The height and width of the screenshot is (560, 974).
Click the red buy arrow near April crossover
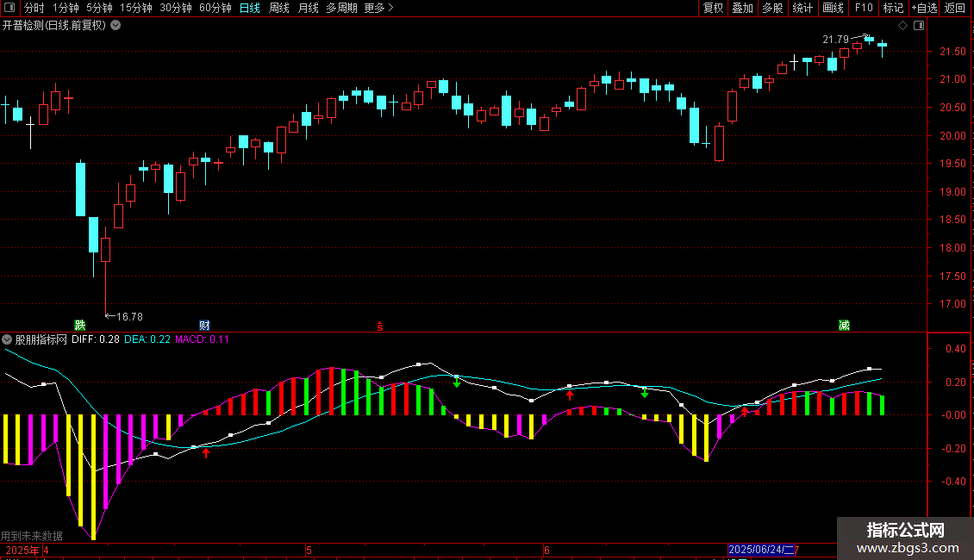point(206,453)
